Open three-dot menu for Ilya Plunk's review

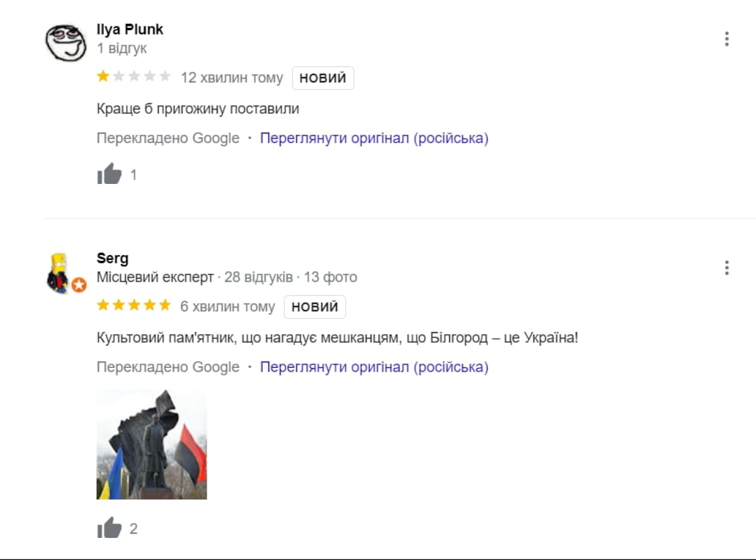(x=726, y=39)
